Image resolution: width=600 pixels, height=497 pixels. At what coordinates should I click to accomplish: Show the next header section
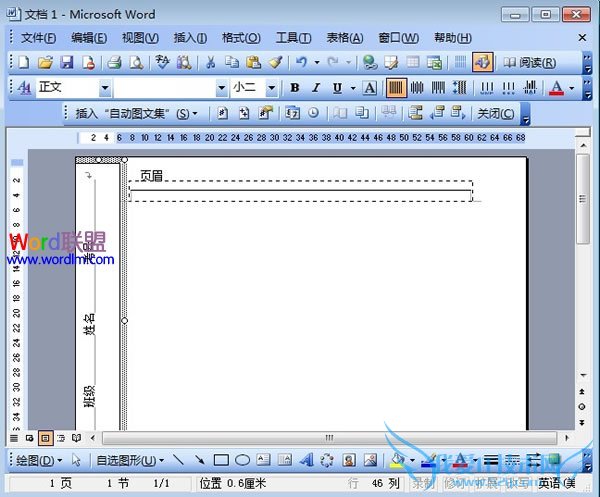(458, 113)
